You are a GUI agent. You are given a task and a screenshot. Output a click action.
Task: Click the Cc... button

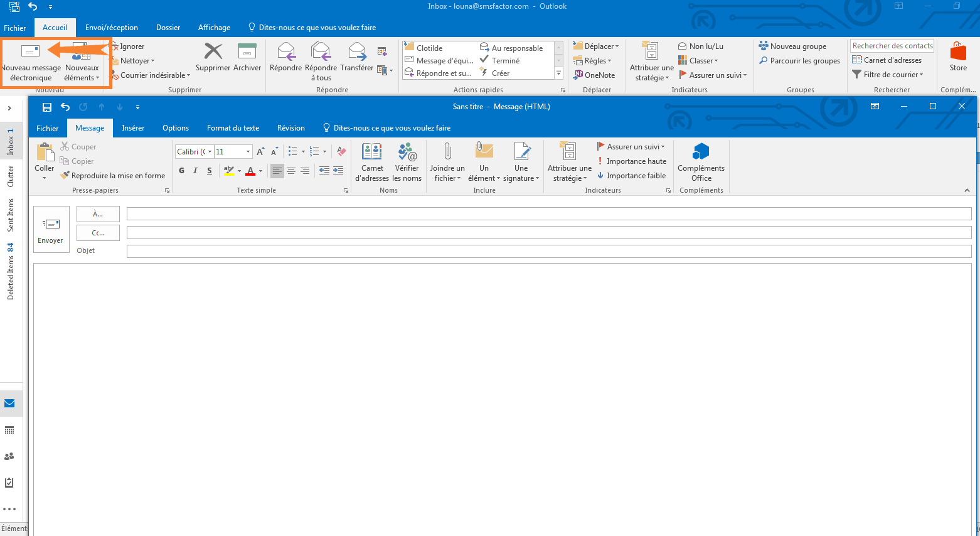[98, 232]
